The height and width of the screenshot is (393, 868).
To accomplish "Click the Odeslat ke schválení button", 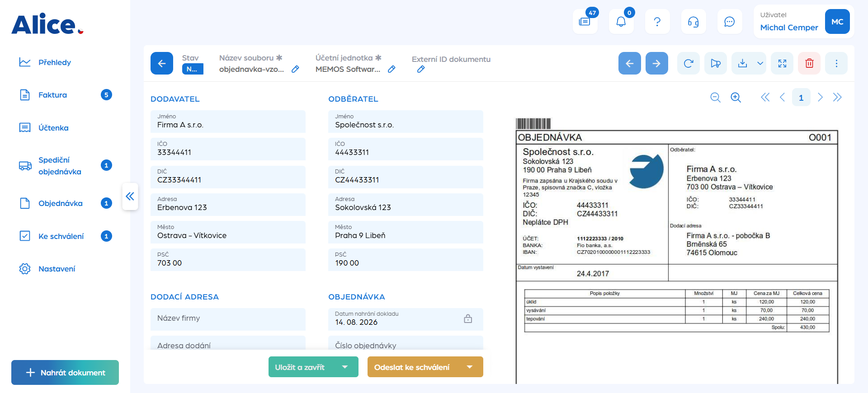I will tap(412, 367).
